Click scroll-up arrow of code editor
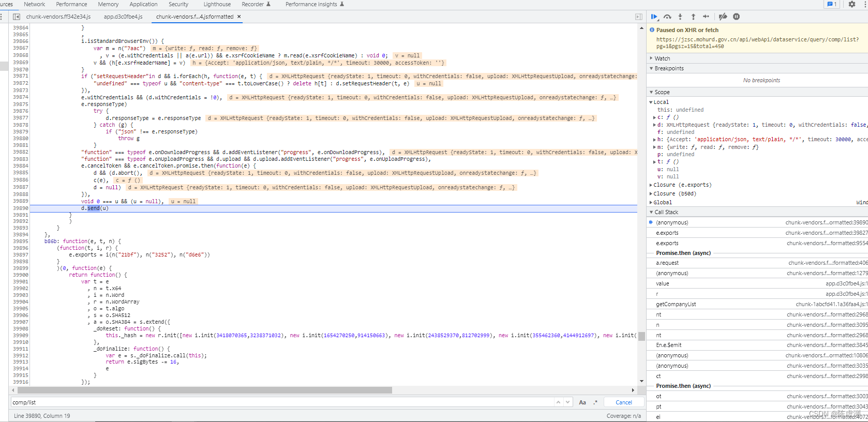868x422 pixels. (641, 28)
